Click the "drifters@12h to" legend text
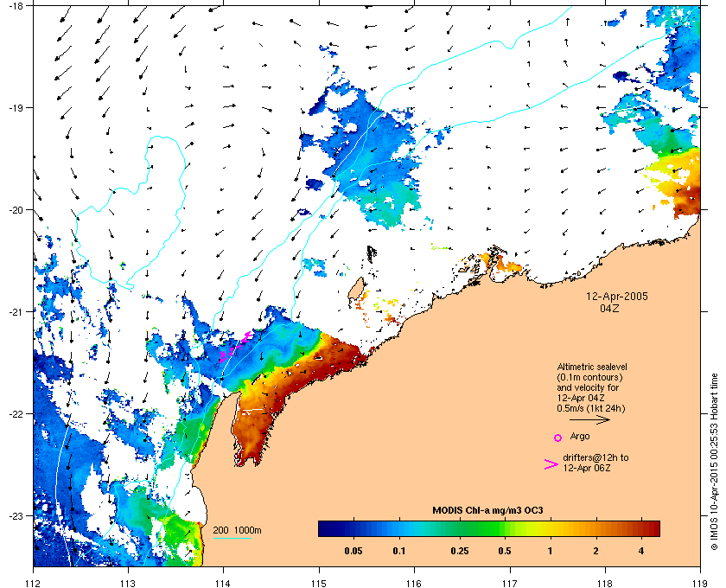This screenshot has width=726, height=588. click(595, 457)
